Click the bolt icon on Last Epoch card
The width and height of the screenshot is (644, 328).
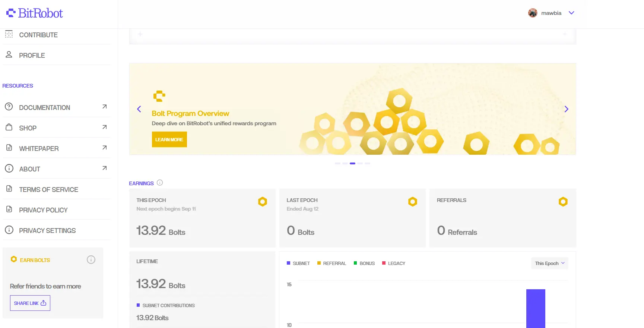[x=413, y=202]
